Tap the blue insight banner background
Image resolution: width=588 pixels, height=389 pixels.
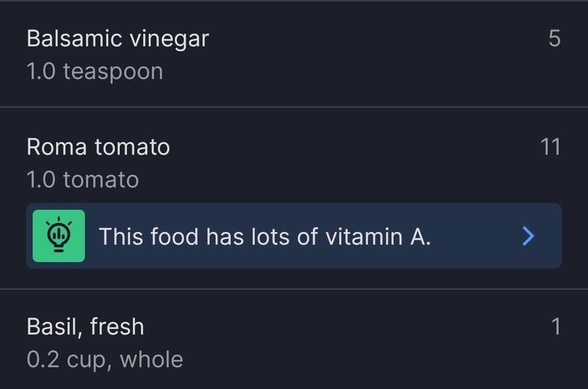click(294, 236)
